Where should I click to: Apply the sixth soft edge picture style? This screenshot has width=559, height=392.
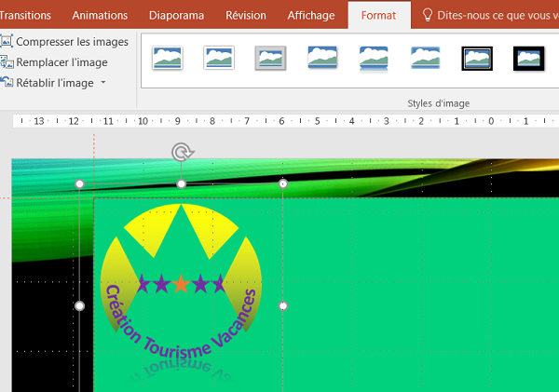426,58
